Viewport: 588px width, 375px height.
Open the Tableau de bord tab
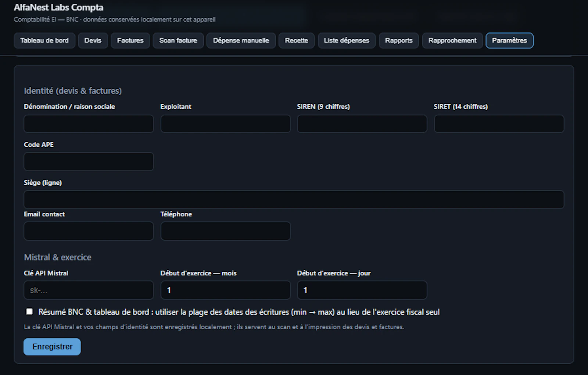(44, 40)
